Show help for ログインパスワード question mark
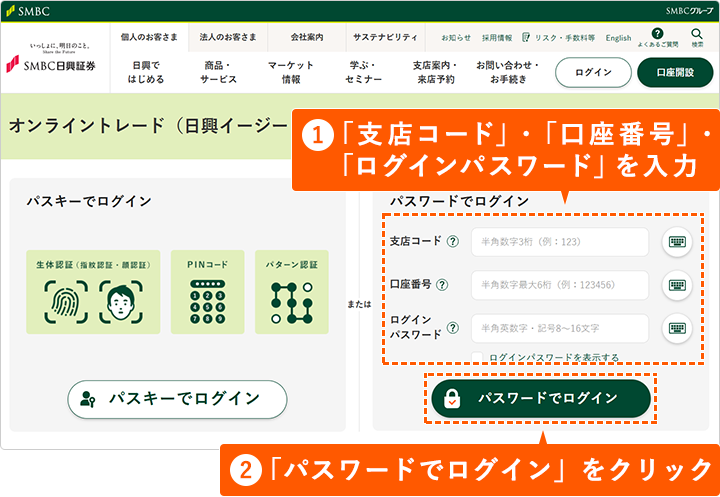Image resolution: width=720 pixels, height=497 pixels. point(453,328)
